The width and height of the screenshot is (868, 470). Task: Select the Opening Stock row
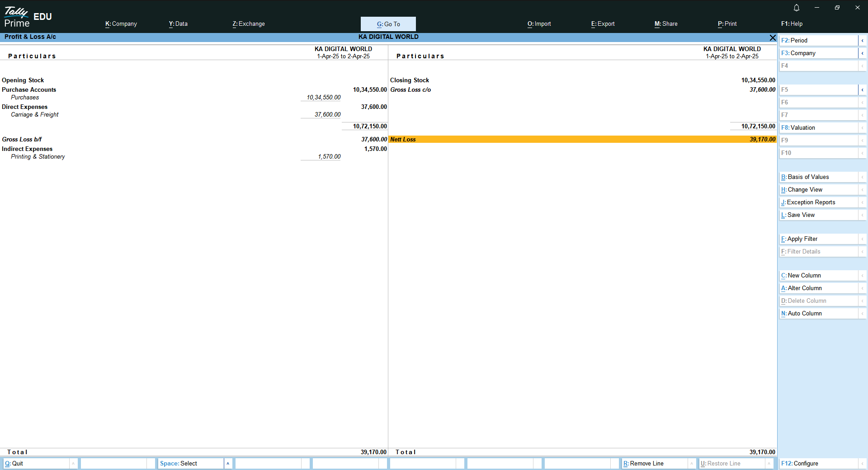(194, 80)
